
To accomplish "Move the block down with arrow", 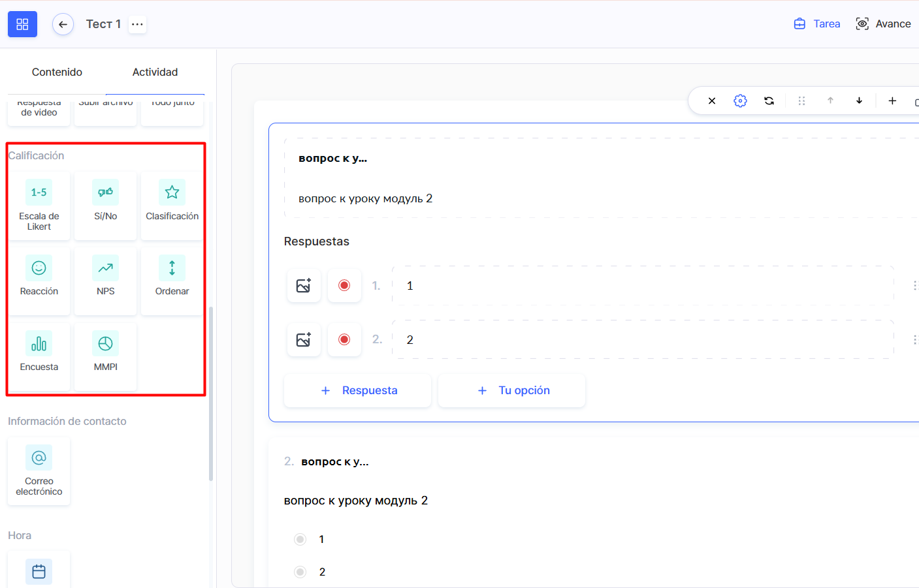I will click(859, 101).
